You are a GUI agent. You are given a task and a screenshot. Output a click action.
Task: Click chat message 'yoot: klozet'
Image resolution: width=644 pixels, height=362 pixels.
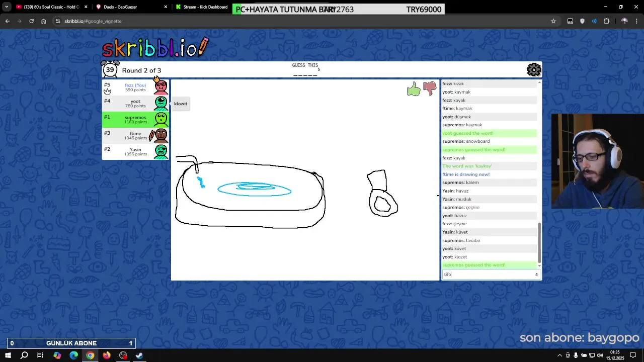click(455, 257)
